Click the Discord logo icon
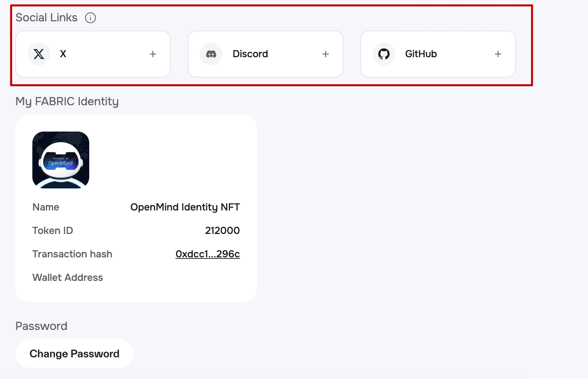Image resolution: width=588 pixels, height=379 pixels. (212, 54)
